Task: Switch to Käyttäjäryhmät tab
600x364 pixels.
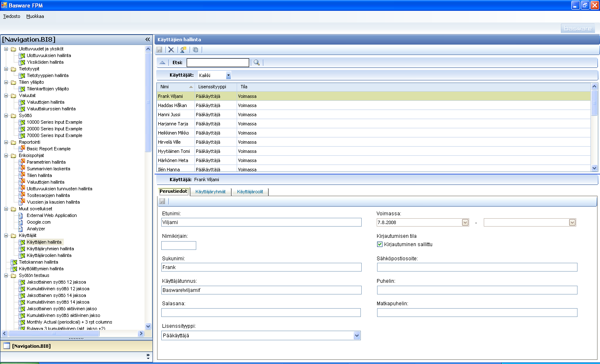Action: (210, 192)
